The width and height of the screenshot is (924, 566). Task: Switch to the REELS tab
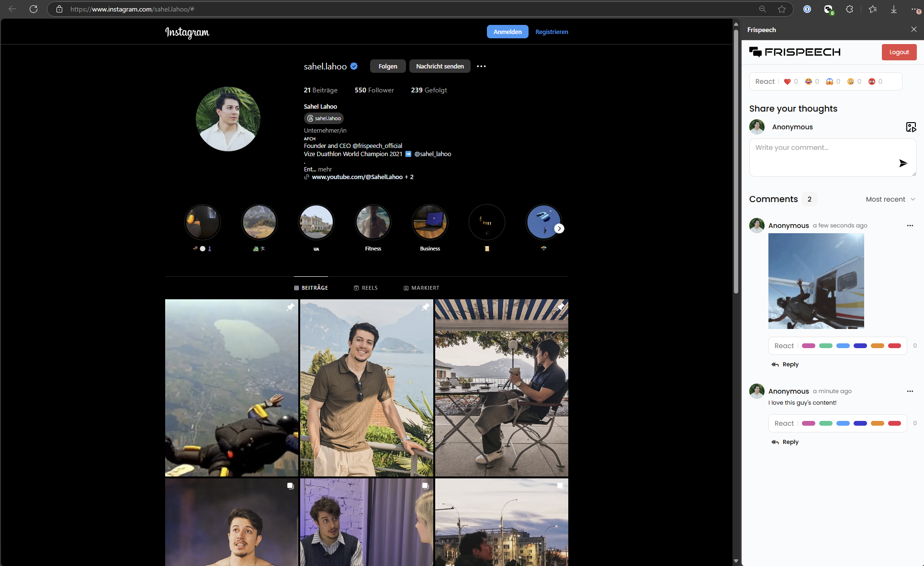(366, 288)
